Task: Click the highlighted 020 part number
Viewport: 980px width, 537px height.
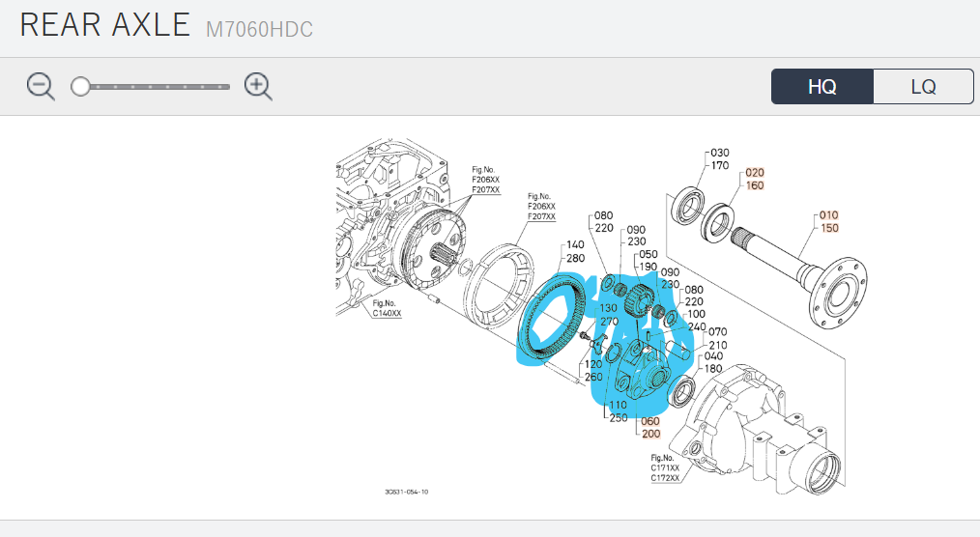Action: tap(754, 173)
